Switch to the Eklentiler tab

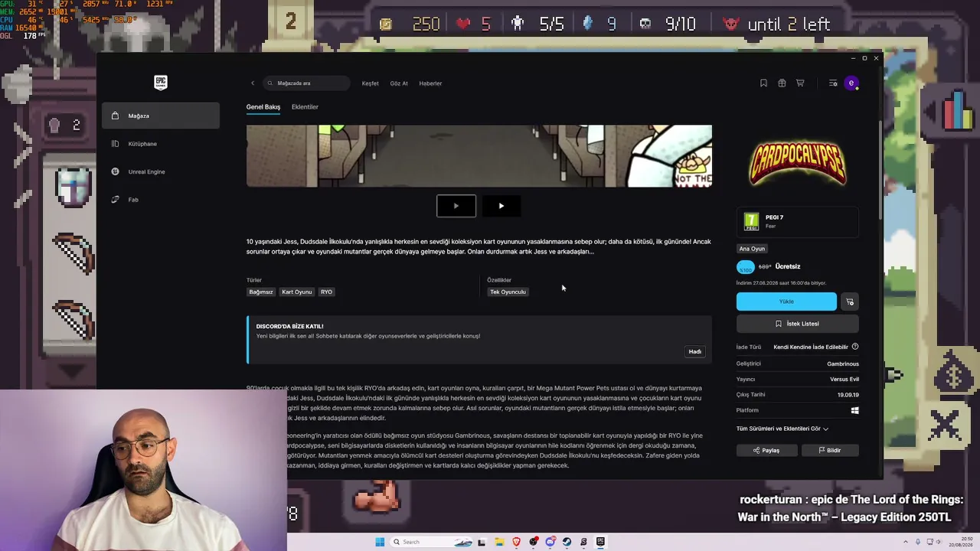[x=305, y=107]
